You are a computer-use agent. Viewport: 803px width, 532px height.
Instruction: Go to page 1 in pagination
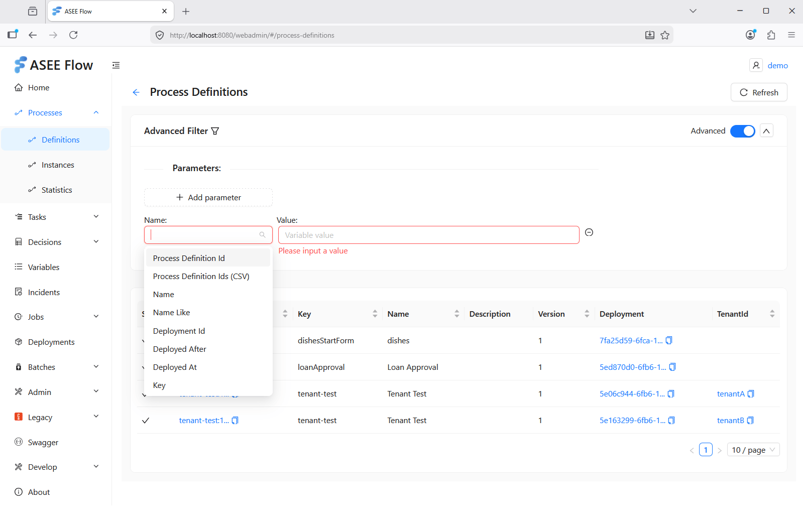(706, 450)
